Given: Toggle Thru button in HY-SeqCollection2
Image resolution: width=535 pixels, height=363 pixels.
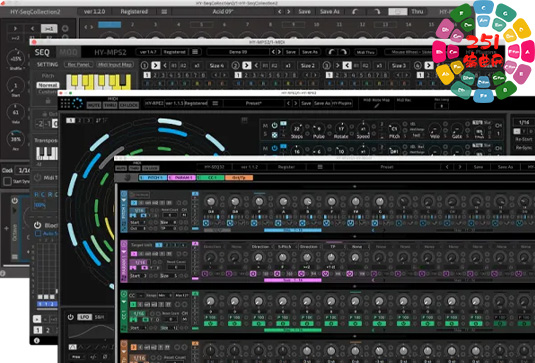Looking at the screenshot, I should (417, 12).
